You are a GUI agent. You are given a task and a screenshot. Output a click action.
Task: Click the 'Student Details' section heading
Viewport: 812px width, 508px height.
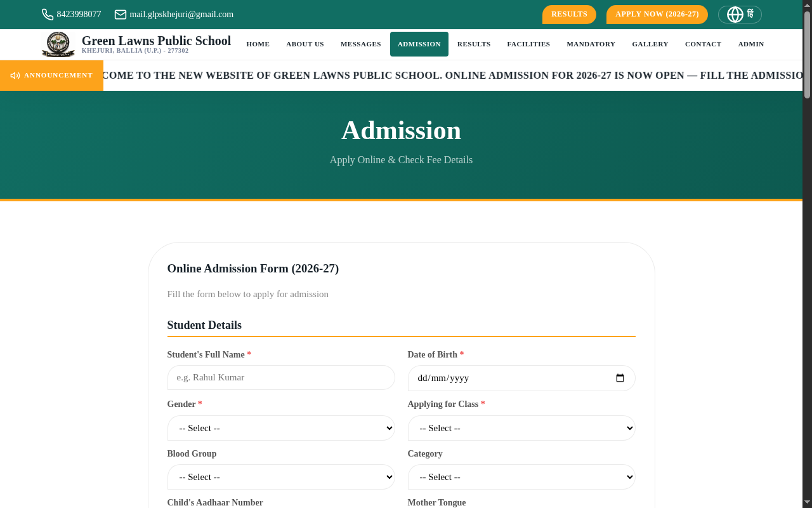coord(204,325)
